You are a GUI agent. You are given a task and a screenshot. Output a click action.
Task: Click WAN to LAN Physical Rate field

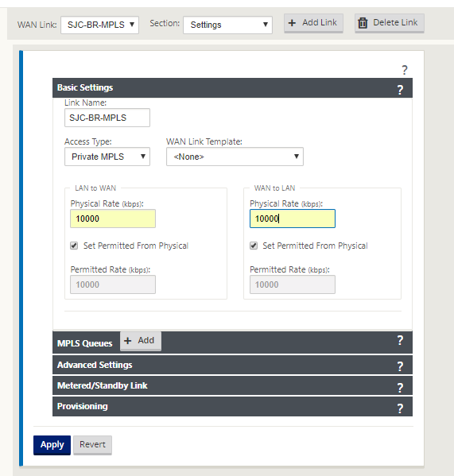[293, 219]
